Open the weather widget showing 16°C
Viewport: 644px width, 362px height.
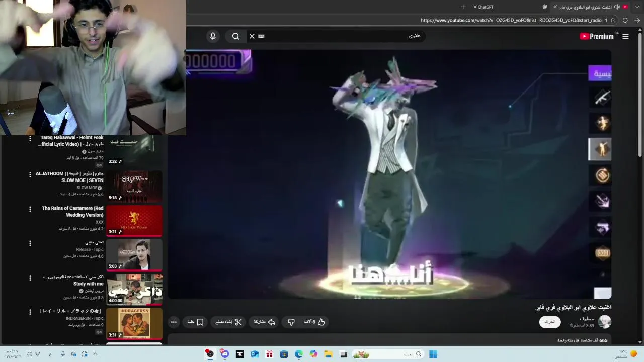pyautogui.click(x=626, y=354)
